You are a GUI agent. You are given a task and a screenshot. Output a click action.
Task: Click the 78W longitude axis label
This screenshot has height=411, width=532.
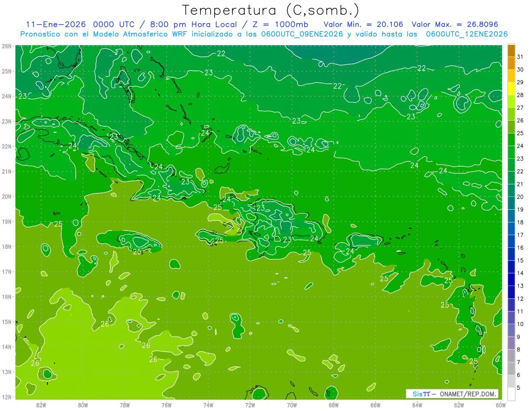coord(125,404)
